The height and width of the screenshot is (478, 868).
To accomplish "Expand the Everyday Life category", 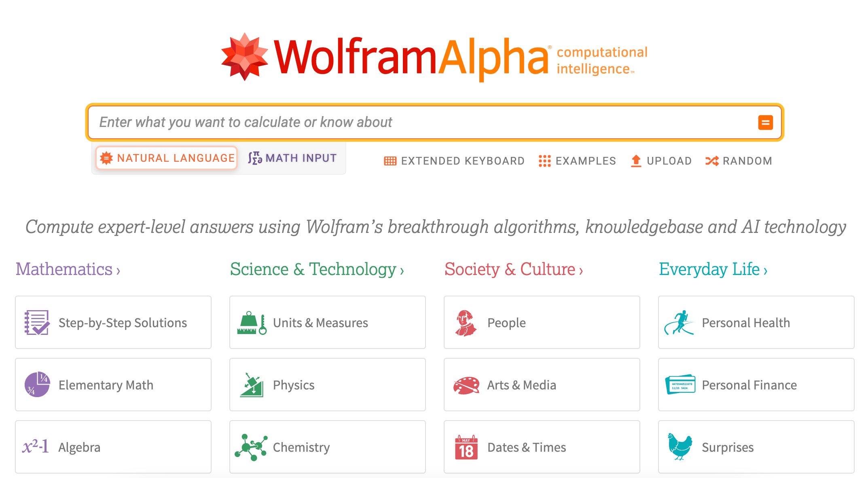I will click(x=713, y=269).
